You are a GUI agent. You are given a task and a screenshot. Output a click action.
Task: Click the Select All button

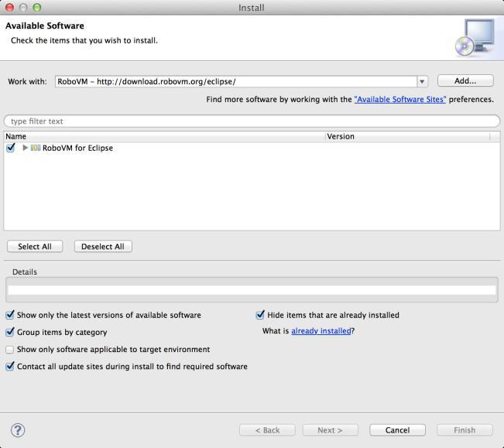pos(35,246)
